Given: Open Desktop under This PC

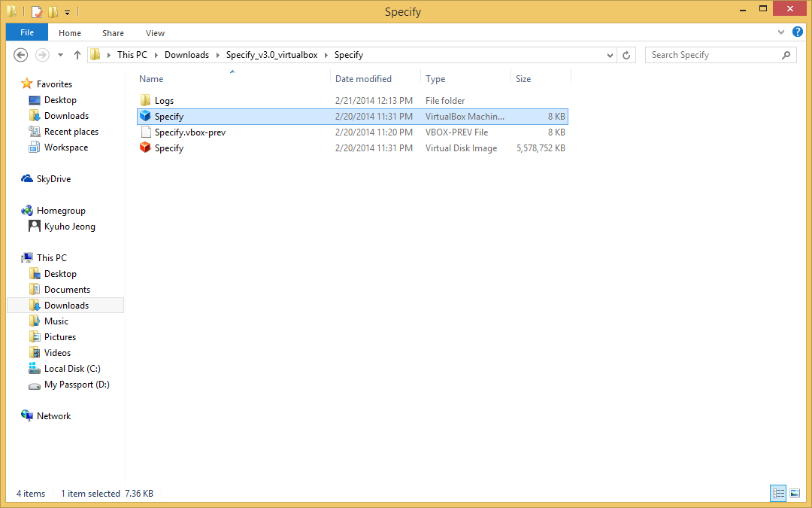Looking at the screenshot, I should click(x=60, y=274).
